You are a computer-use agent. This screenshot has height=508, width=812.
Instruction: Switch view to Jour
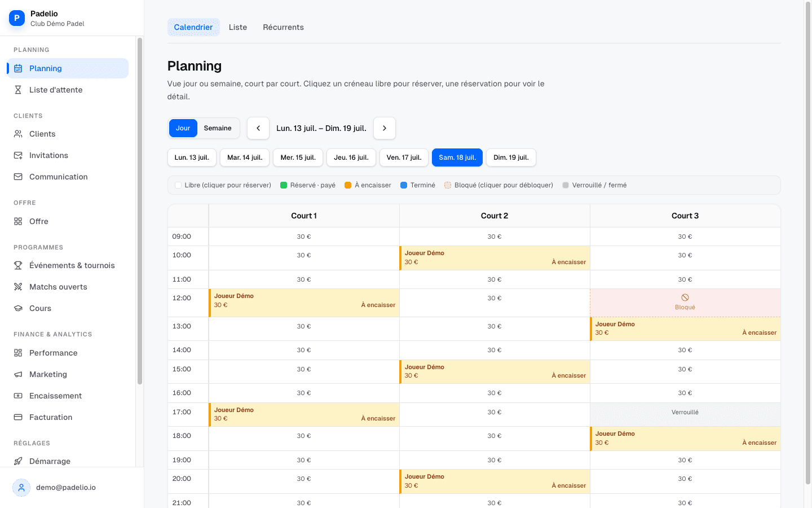(x=183, y=128)
